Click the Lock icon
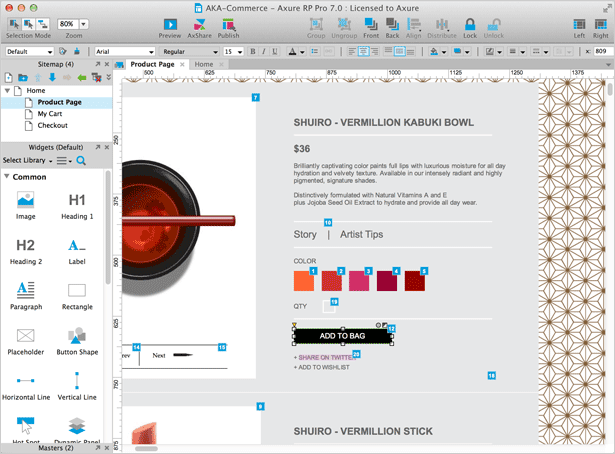This screenshot has height=454, width=615. tap(470, 25)
